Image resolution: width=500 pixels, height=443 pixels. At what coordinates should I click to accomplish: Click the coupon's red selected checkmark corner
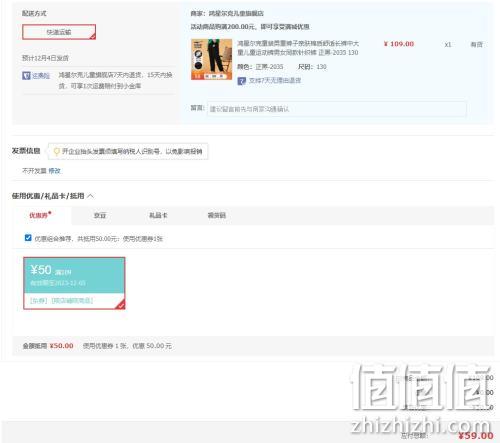(x=121, y=305)
